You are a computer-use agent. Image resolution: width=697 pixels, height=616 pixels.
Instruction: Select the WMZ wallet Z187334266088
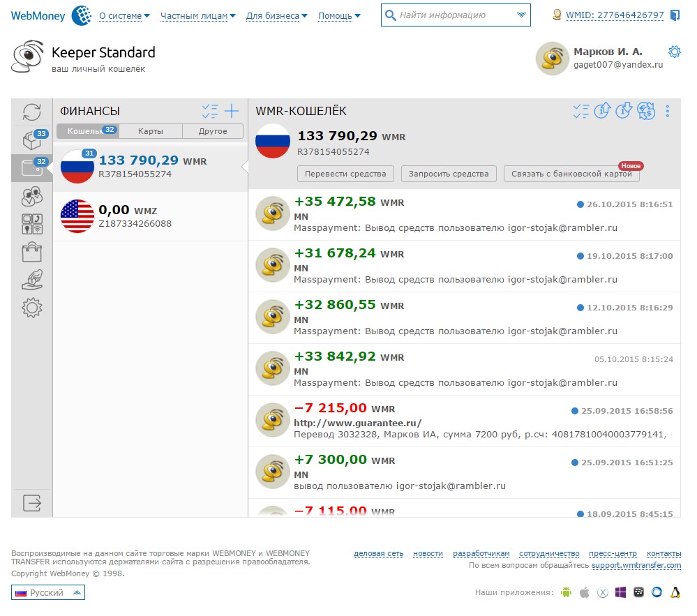point(150,216)
